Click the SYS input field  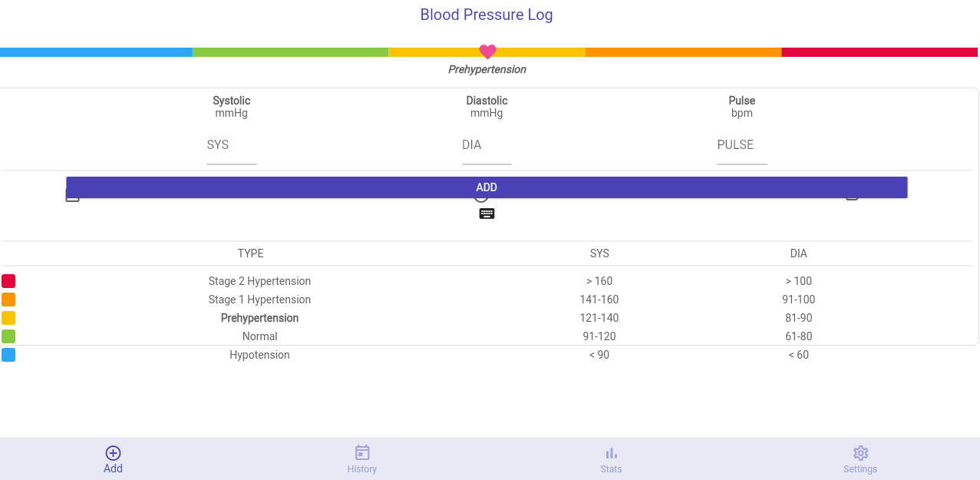(231, 145)
